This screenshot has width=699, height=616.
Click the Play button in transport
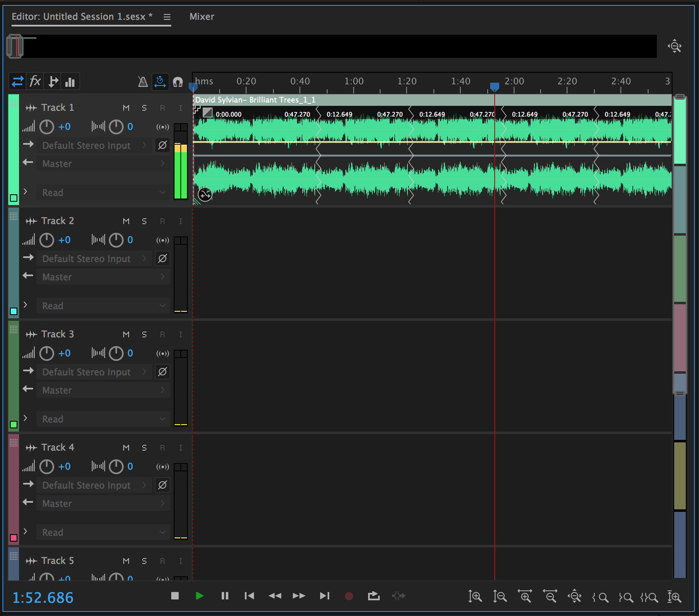point(199,596)
